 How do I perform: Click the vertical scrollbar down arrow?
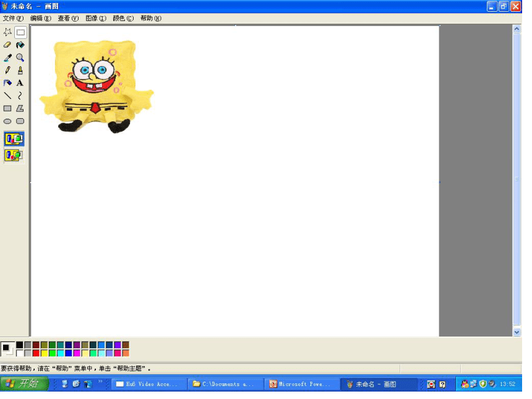[517, 333]
